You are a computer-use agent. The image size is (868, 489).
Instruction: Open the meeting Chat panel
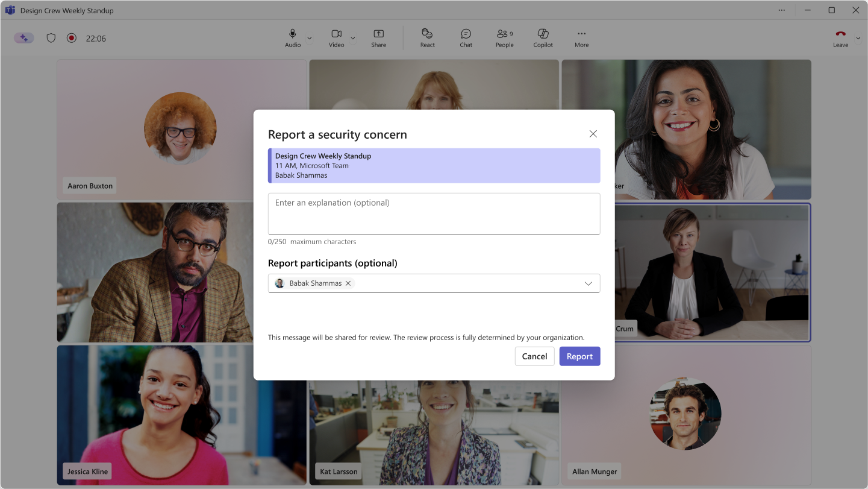point(466,38)
